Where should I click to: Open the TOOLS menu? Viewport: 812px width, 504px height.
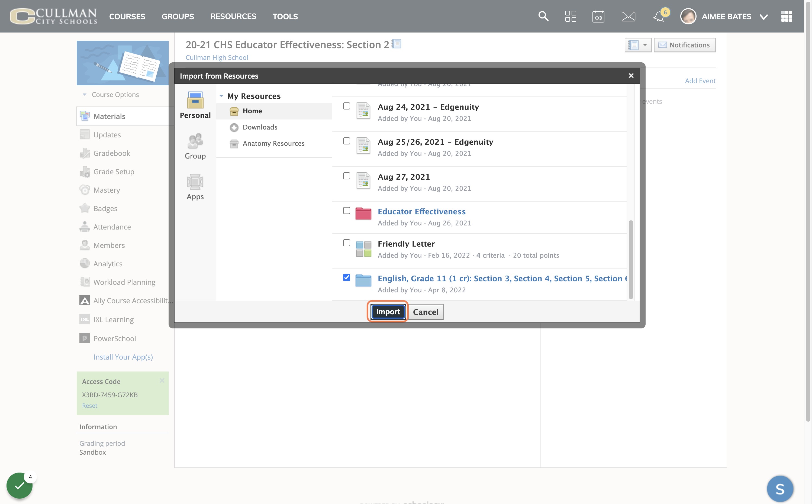pos(285,16)
